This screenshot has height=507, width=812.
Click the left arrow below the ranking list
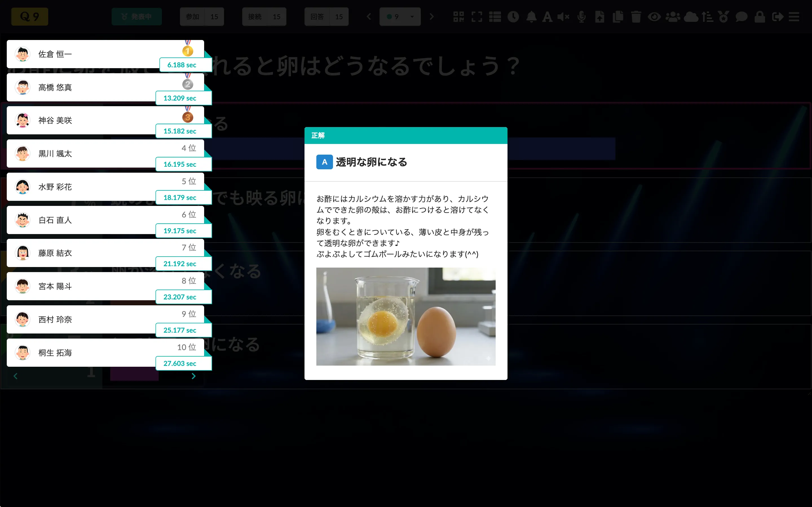(16, 376)
